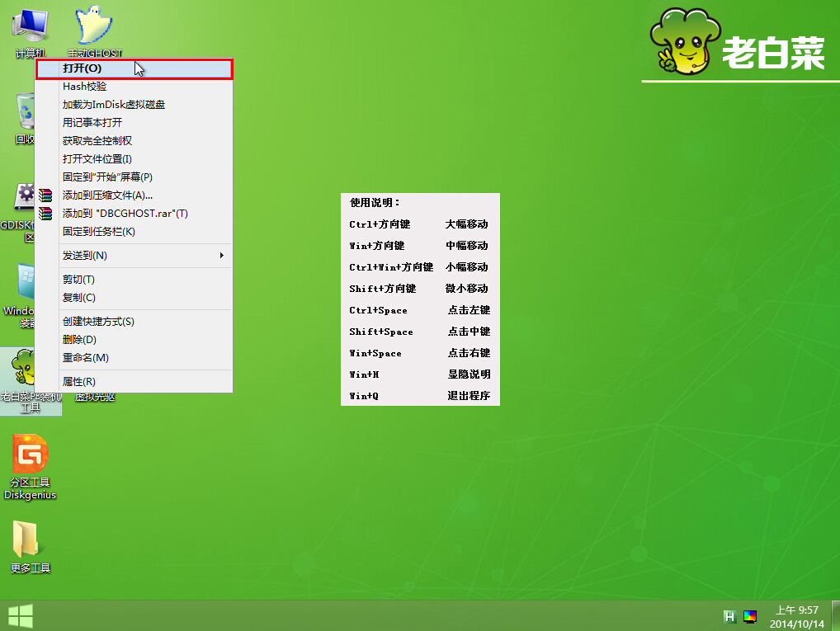Screen dimensions: 840x631
Task: Click the Ctrl+Win+方向键 小幅移动 row
Action: [419, 266]
